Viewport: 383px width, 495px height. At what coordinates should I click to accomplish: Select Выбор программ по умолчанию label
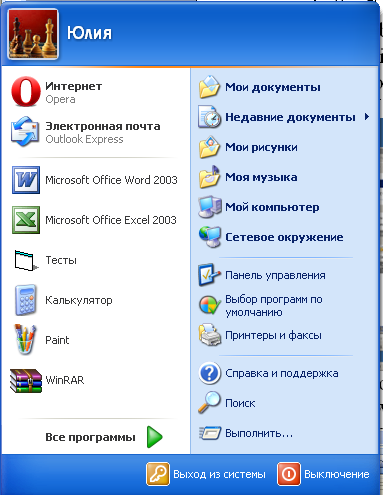click(x=274, y=306)
